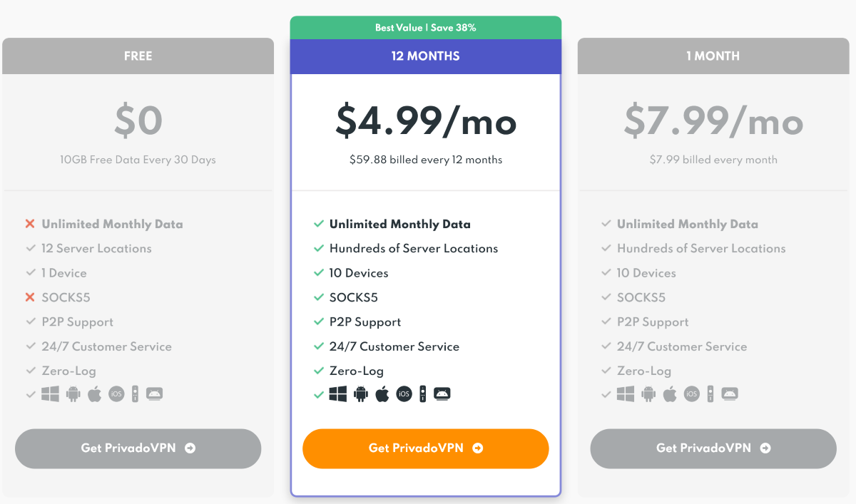Click the iOS badge in 12 Months plan
The image size is (856, 504).
click(x=404, y=394)
